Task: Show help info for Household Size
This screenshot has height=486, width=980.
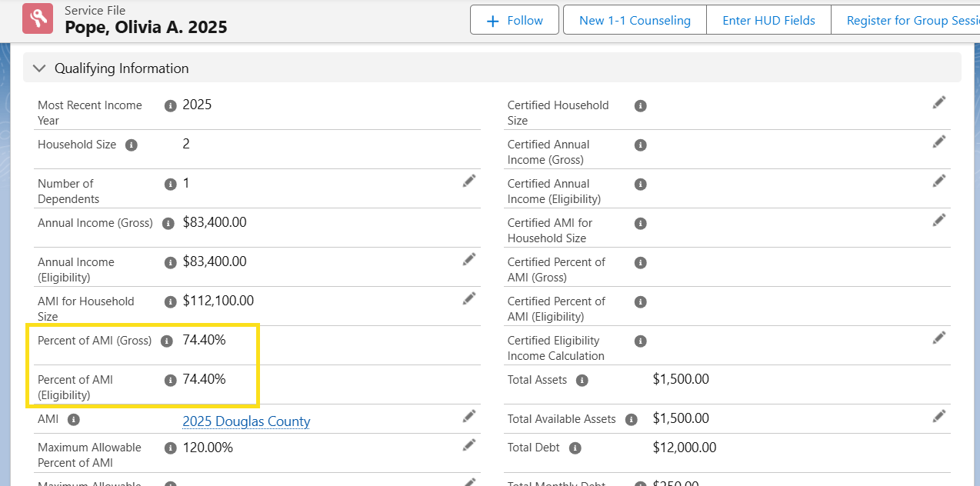Action: 132,145
